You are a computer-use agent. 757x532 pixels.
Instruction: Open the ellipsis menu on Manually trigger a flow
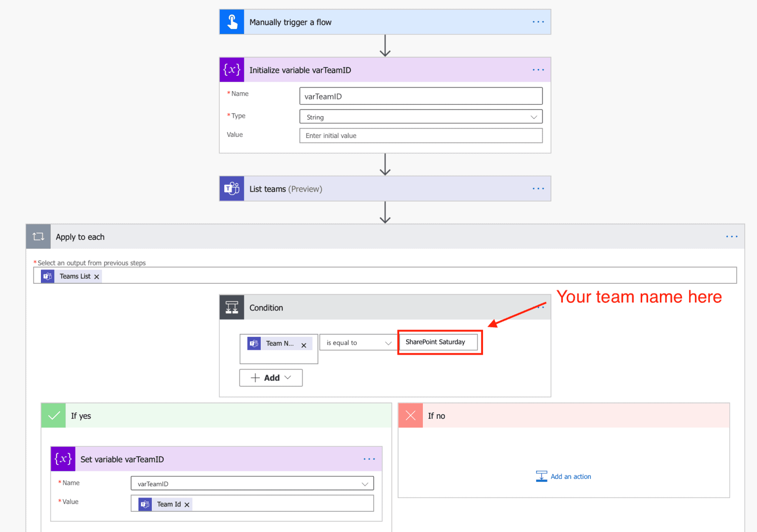(x=538, y=22)
